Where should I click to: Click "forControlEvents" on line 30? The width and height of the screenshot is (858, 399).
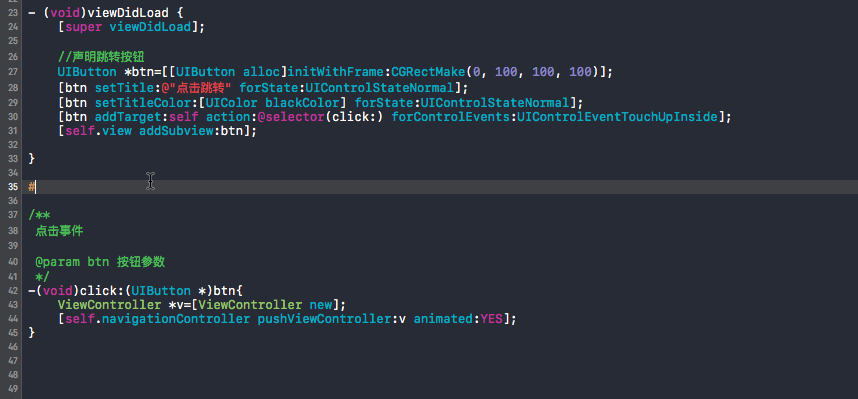(x=450, y=117)
